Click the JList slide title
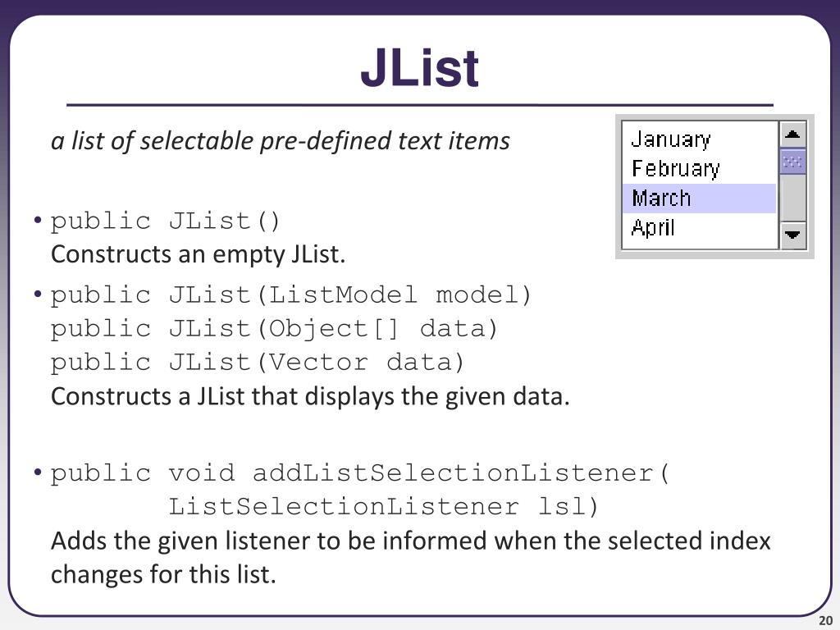840x630 pixels. [x=419, y=68]
